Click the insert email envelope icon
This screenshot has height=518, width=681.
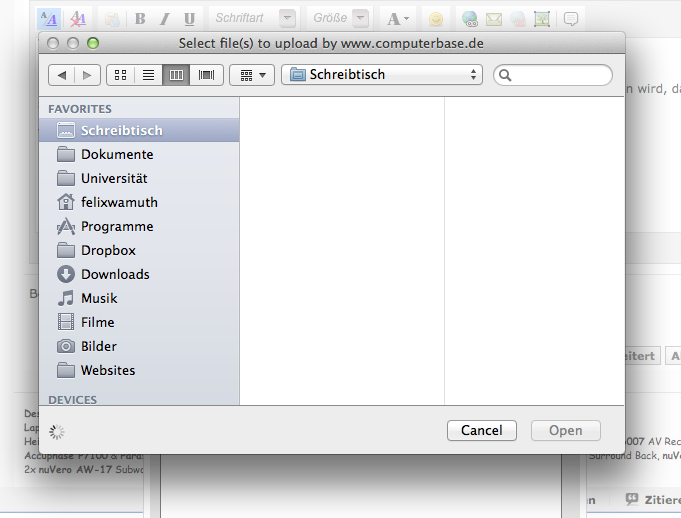(494, 19)
